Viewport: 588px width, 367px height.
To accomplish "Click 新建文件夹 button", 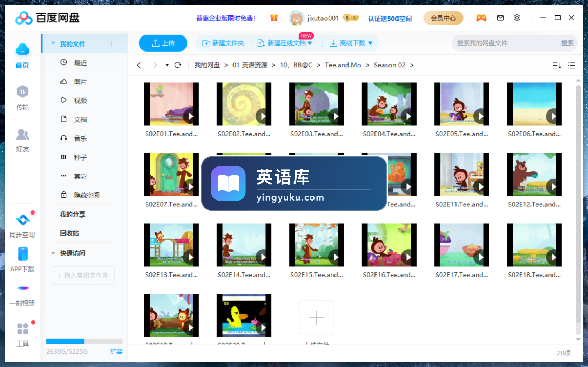I will click(x=223, y=43).
